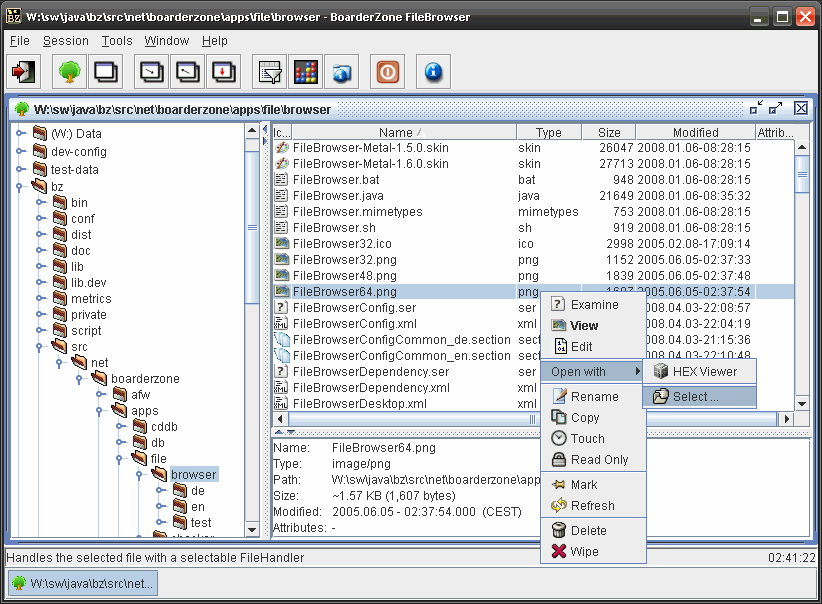
Task: Choose Copy from the context menu
Action: click(x=593, y=418)
